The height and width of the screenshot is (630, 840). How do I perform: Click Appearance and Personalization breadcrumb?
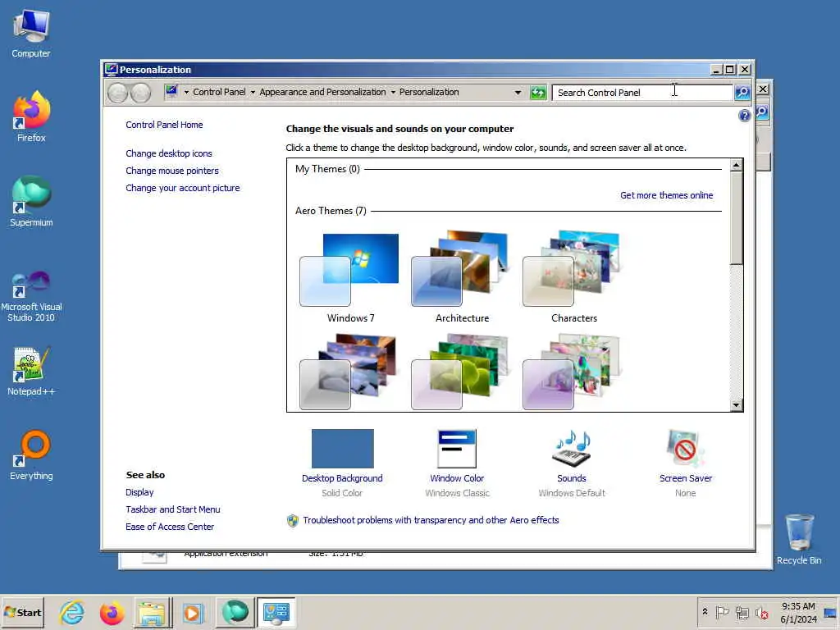[322, 92]
